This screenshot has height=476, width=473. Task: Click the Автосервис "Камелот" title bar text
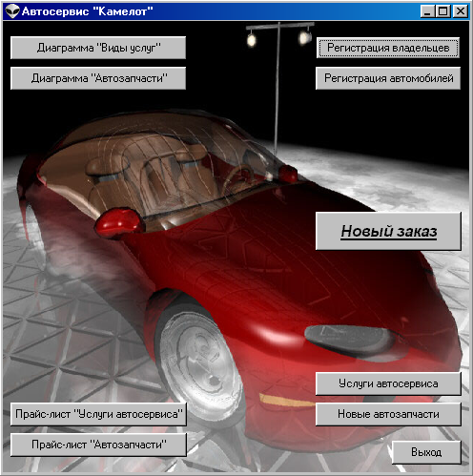(88, 11)
